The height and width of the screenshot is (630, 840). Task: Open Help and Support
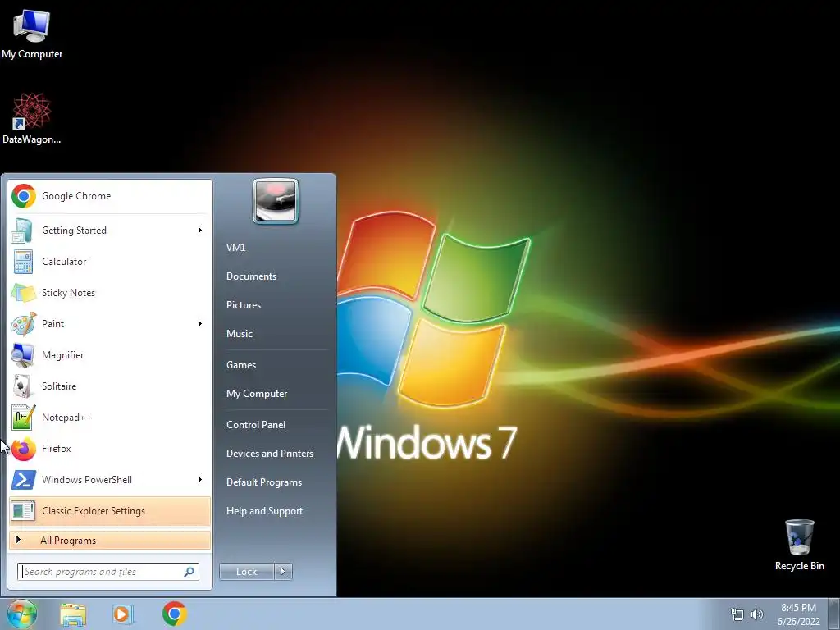[265, 511]
